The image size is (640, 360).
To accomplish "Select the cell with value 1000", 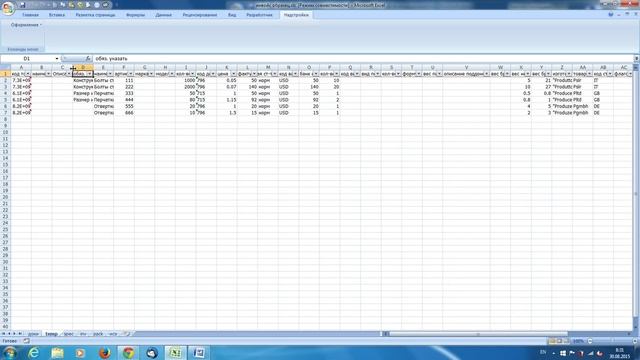I will (186, 80).
